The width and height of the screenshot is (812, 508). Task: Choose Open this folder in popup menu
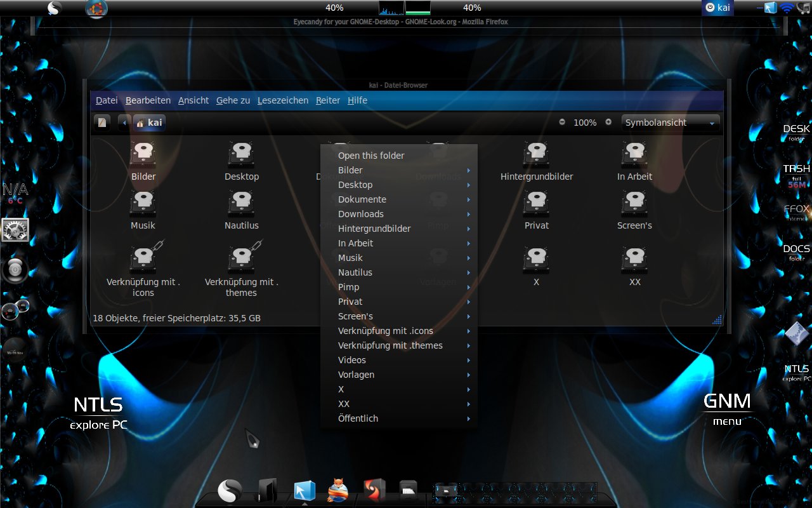point(399,156)
